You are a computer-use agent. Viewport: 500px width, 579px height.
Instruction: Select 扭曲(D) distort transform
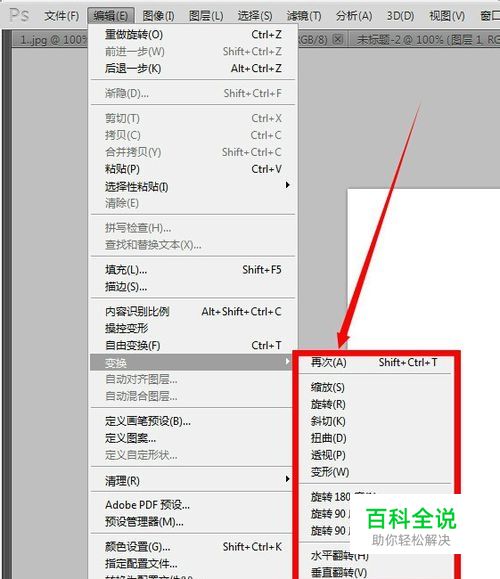375,438
